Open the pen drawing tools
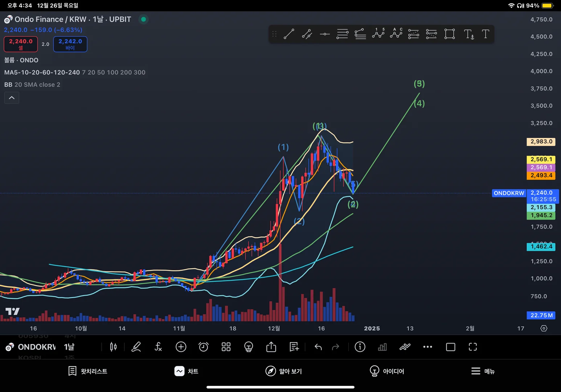This screenshot has height=392, width=561. pyautogui.click(x=136, y=347)
